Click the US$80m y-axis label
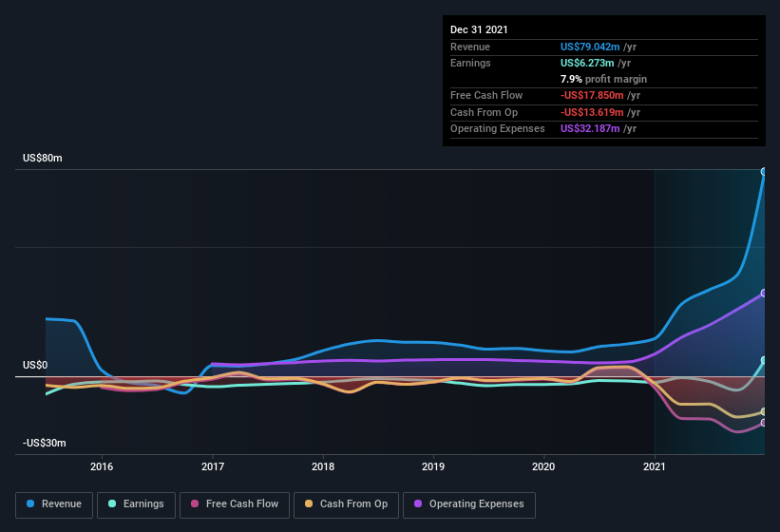Screen dimensions: 780x532 pos(43,158)
